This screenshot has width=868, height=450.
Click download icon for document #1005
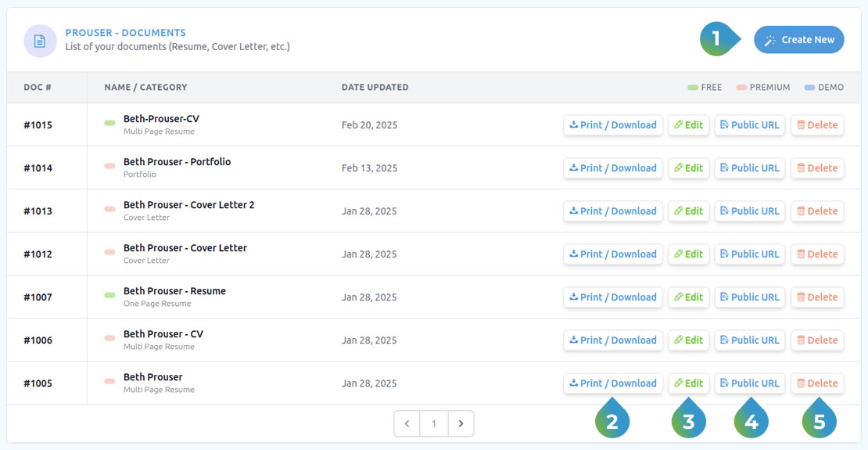[x=573, y=383]
